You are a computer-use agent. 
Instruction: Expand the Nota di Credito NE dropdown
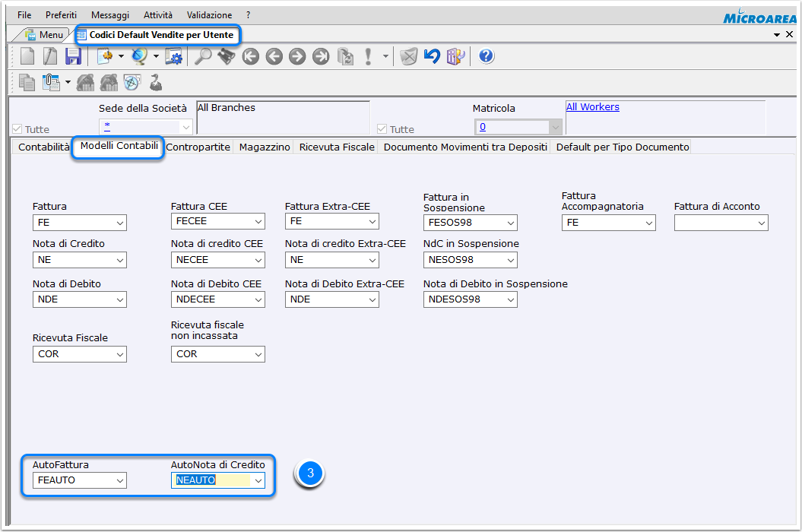(119, 261)
